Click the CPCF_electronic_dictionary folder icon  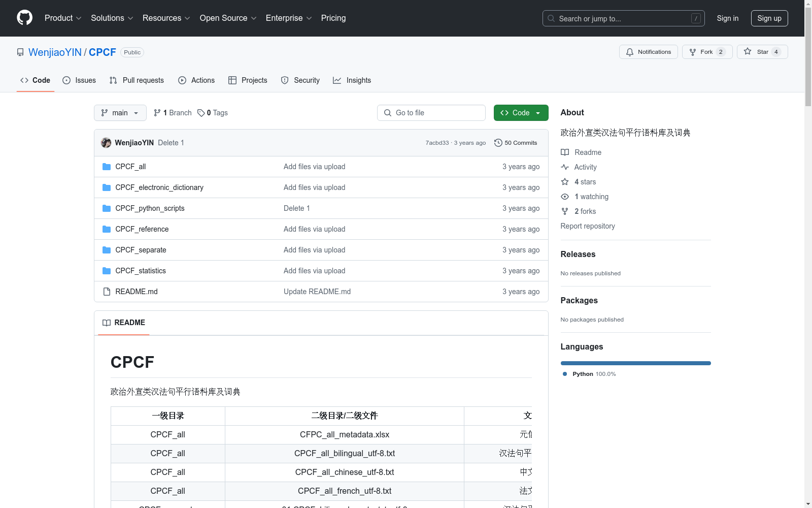coord(107,187)
